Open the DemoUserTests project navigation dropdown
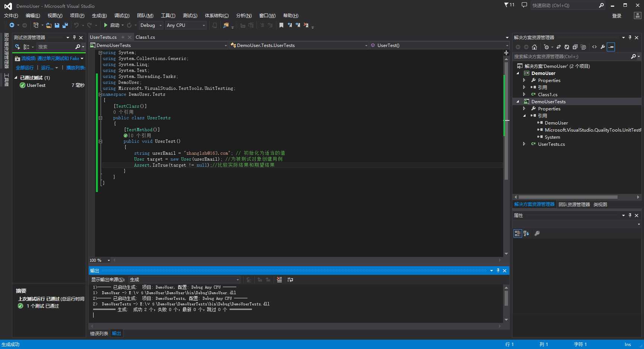 tap(158, 45)
